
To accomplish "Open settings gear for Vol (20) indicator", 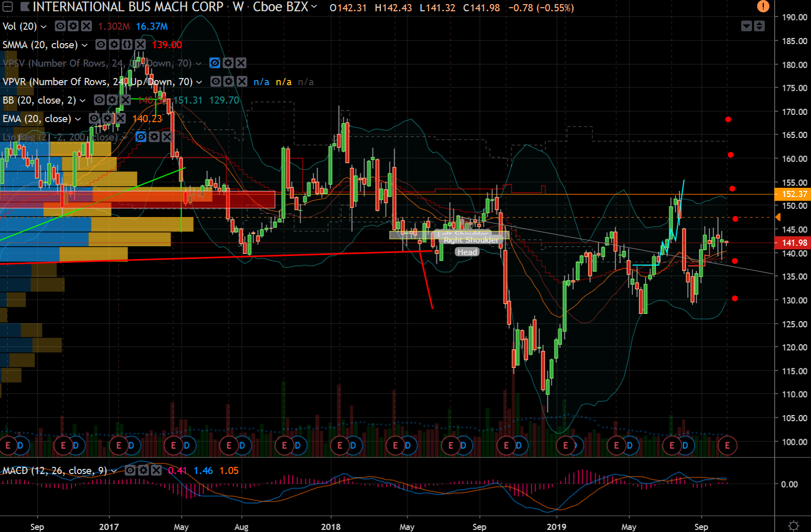I will pos(73,26).
